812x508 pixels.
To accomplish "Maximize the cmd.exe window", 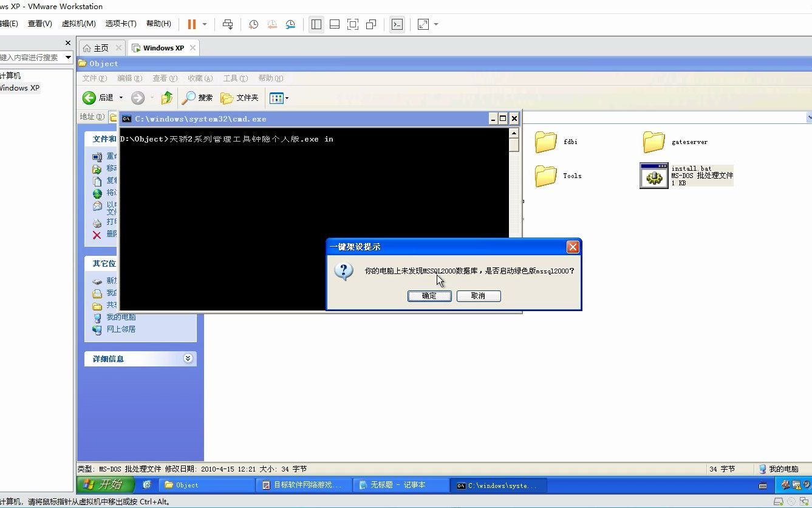I will coord(503,118).
